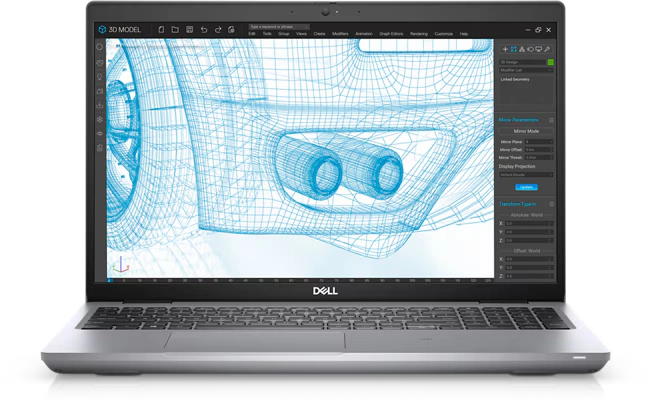Select the circle tool in left sidebar
Viewport: 650px width, 402px height.
point(99,47)
